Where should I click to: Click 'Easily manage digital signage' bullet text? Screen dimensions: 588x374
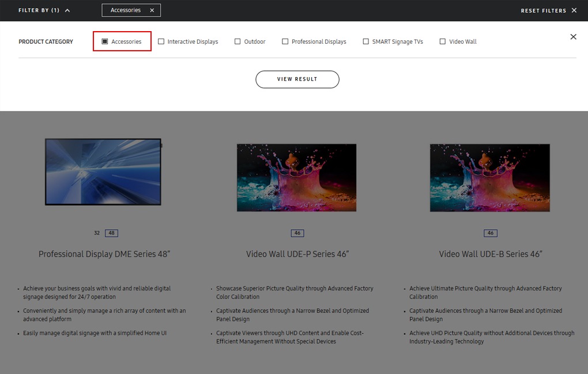click(x=95, y=333)
